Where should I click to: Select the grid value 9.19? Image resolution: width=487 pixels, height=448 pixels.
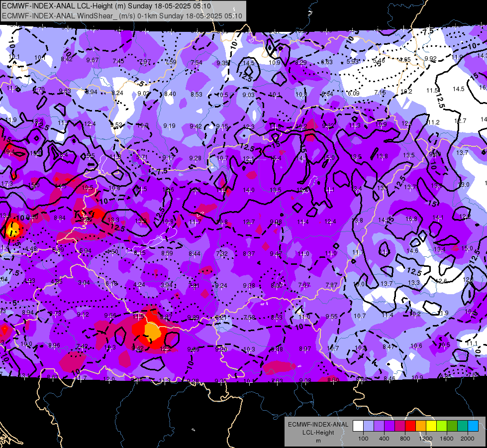[x=169, y=125]
